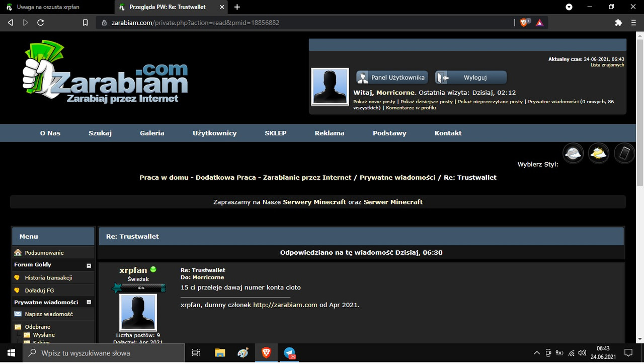The height and width of the screenshot is (364, 644).
Task: Reload the page with refresh icon
Action: (41, 23)
